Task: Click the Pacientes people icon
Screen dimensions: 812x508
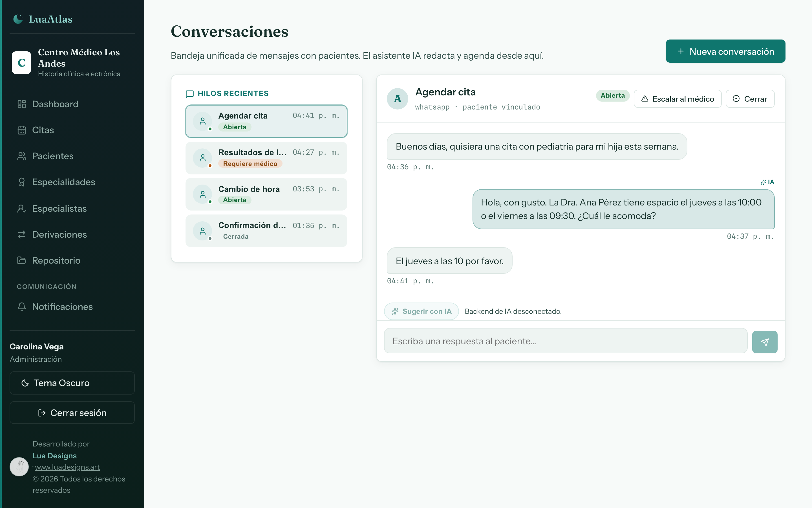Action: point(21,156)
